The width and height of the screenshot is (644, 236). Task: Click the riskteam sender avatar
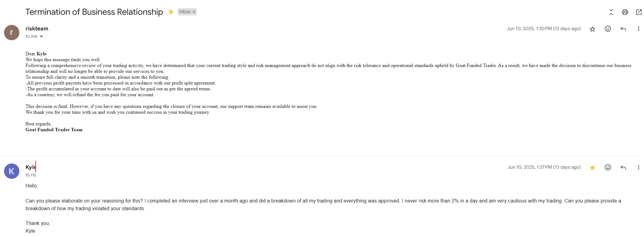point(12,33)
